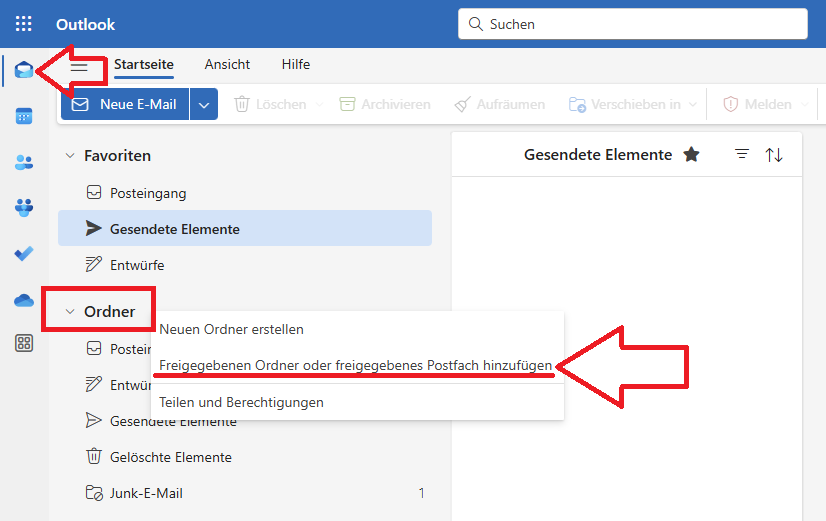The width and height of the screenshot is (826, 521).
Task: Click the Favoriten section heading
Action: coord(117,155)
